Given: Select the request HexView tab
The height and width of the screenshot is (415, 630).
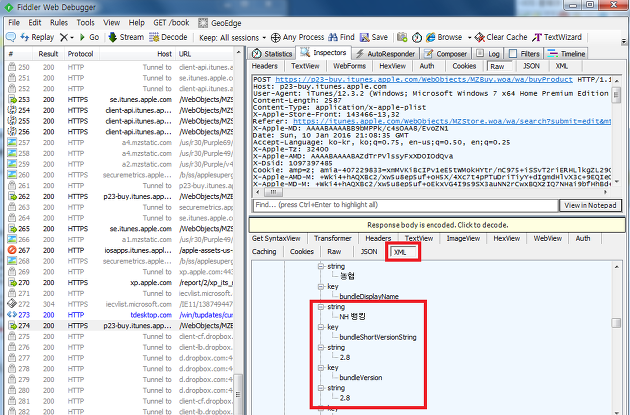Looking at the screenshot, I should (x=393, y=66).
